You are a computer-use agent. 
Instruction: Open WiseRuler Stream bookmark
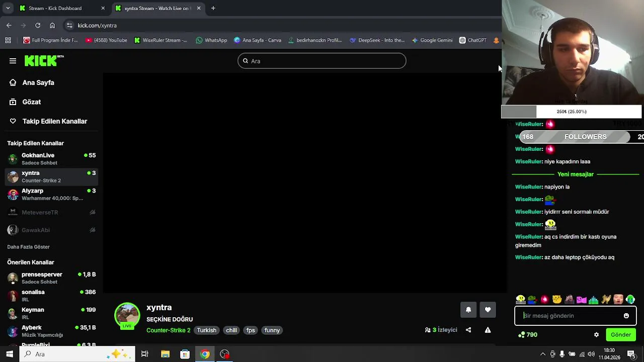(x=160, y=40)
